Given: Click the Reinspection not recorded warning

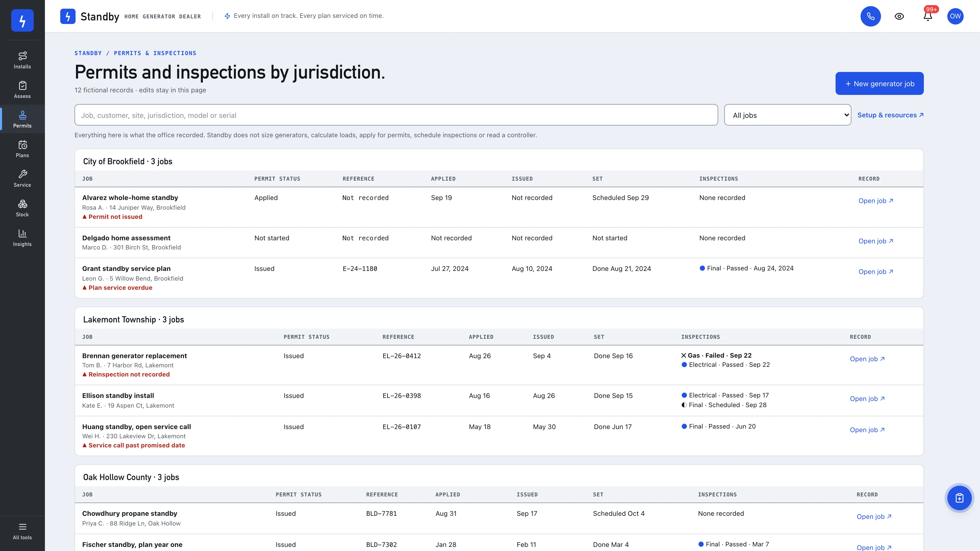Looking at the screenshot, I should pos(126,374).
